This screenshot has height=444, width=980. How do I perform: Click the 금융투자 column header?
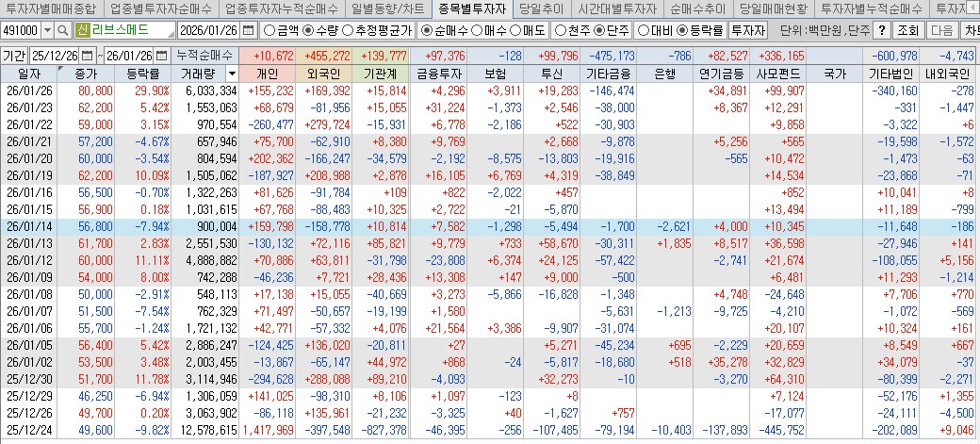coord(437,74)
